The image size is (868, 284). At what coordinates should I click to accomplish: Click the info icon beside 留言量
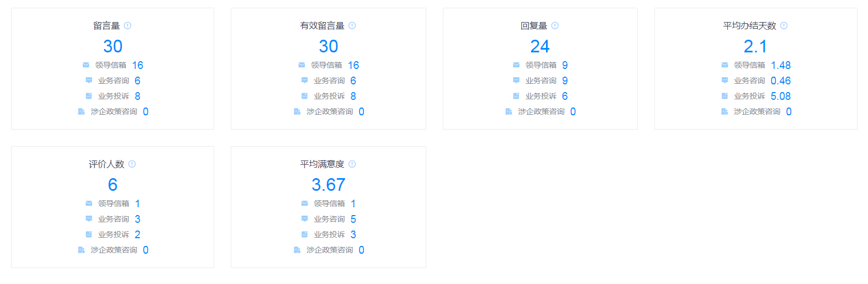click(128, 25)
